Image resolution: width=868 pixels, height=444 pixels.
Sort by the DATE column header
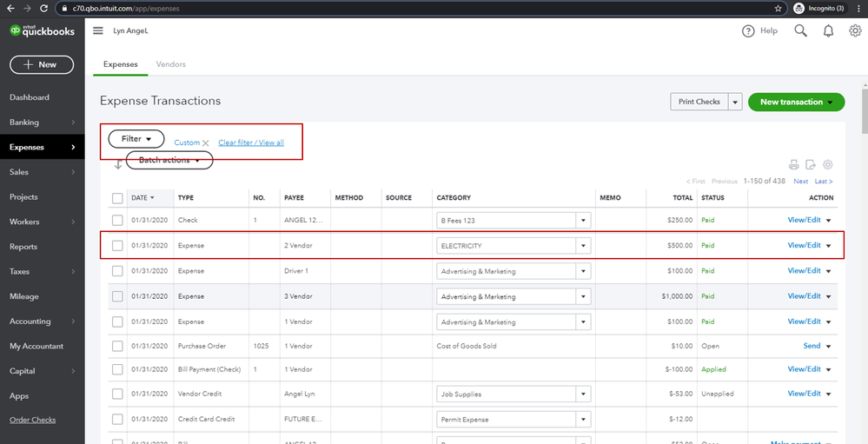(x=142, y=197)
